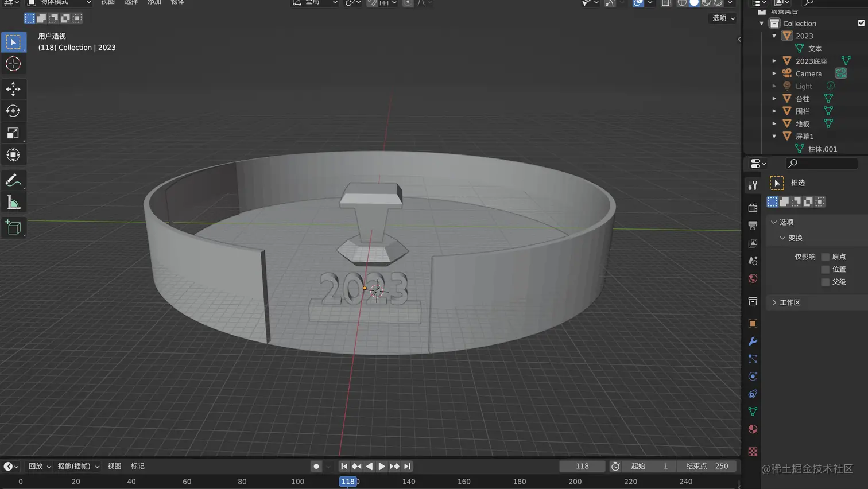Open the 回放 playback menu
This screenshot has height=489, width=868.
(40, 467)
